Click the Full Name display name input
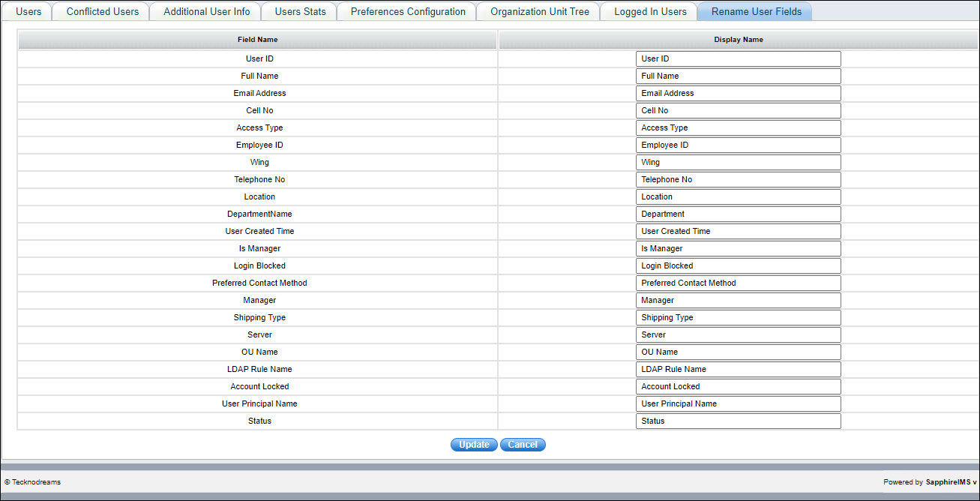The height and width of the screenshot is (501, 980). [x=738, y=76]
